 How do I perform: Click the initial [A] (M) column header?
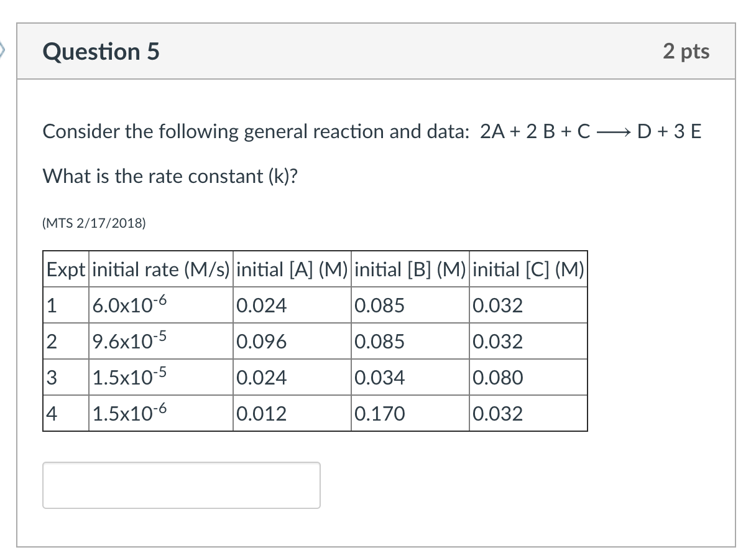[290, 269]
